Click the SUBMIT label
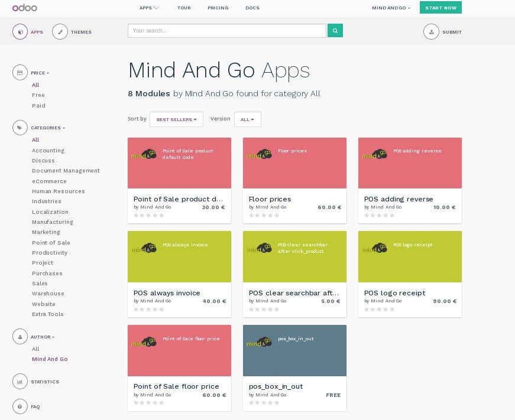Viewport: 515px width, 420px height. [452, 32]
